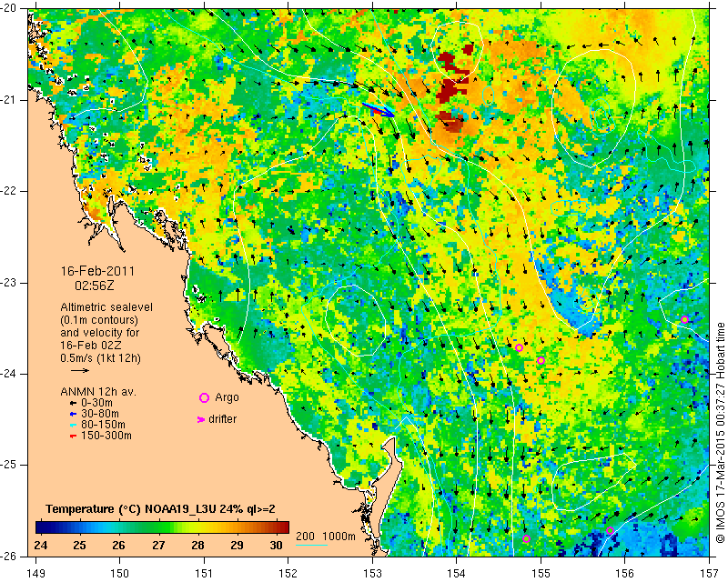Click the 'Altimetric sealevel' legend text
This screenshot has width=728, height=582.
[x=106, y=307]
